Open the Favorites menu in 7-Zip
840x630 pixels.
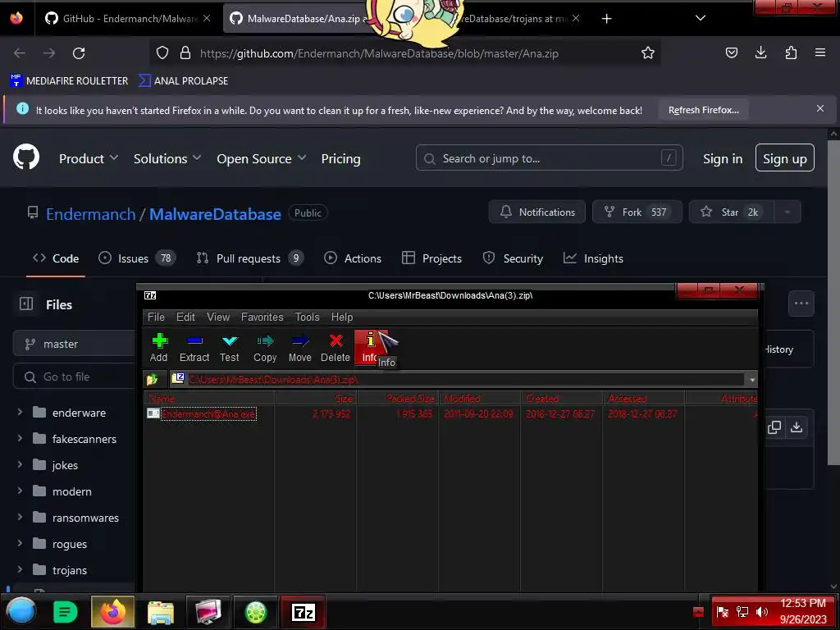[262, 317]
